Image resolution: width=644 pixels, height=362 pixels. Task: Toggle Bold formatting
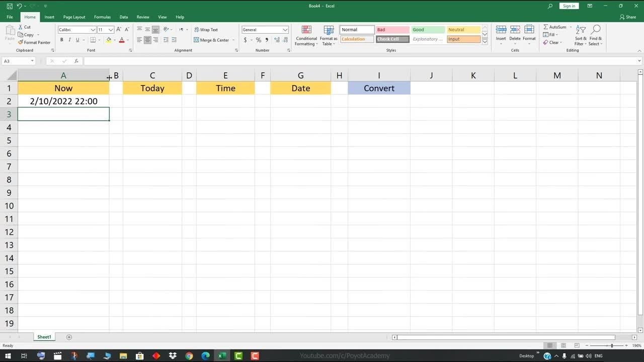coord(62,40)
